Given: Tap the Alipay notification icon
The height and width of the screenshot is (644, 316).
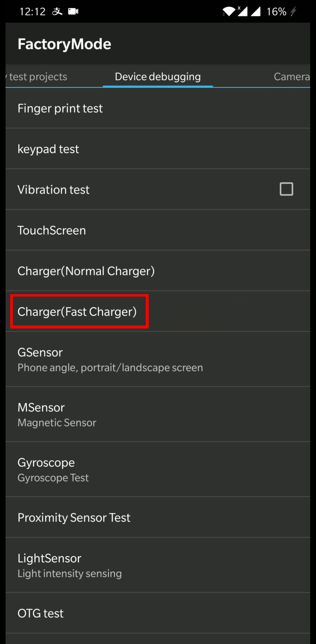Looking at the screenshot, I should point(57,11).
